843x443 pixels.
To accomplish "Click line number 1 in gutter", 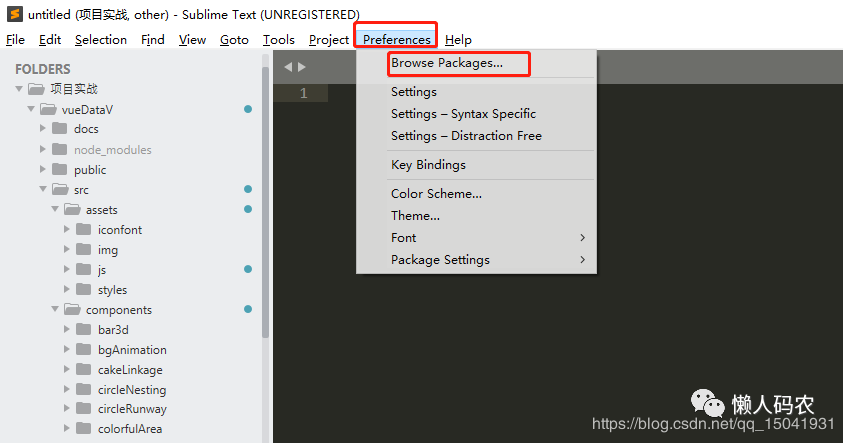I will click(304, 93).
